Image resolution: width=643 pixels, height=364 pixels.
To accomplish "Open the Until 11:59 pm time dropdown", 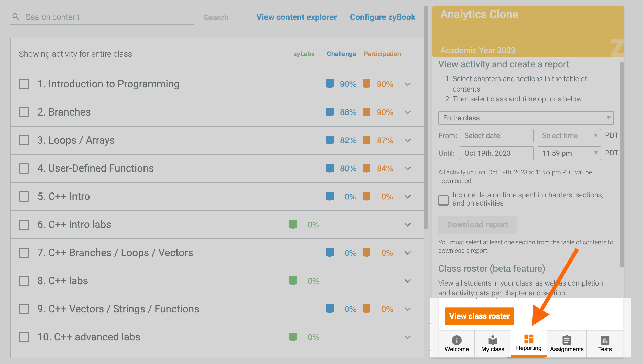I will click(x=569, y=153).
